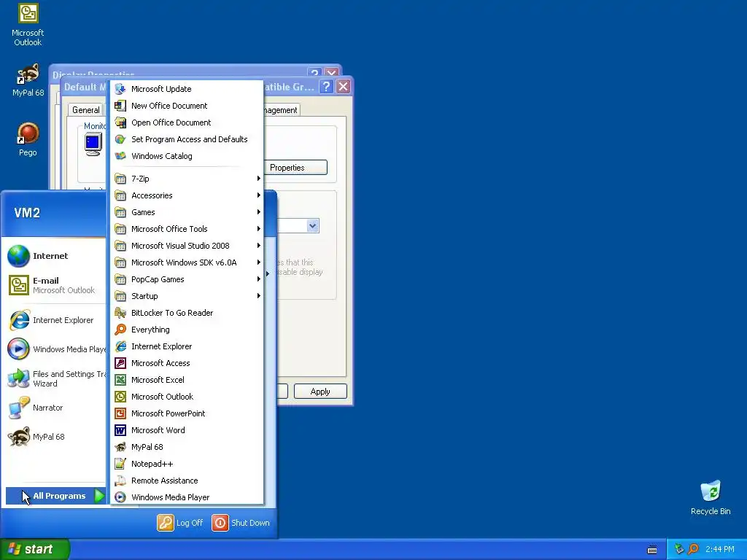Launch Narrator from Start menu
Image resolution: width=747 pixels, height=560 pixels.
tap(55, 408)
